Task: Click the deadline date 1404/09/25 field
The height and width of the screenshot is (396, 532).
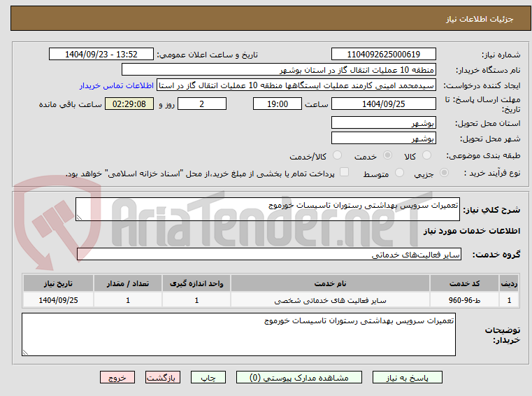Action: coord(383,104)
